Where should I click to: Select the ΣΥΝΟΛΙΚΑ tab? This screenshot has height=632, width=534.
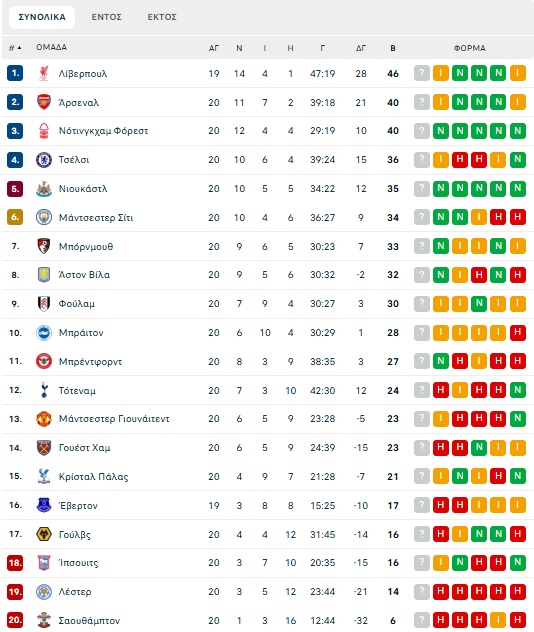pos(42,17)
